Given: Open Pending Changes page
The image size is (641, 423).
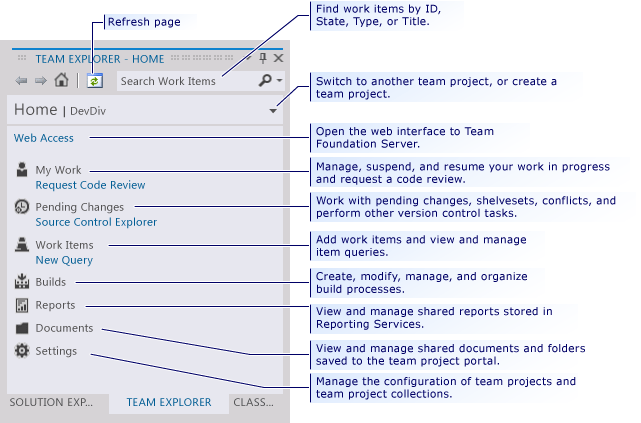Looking at the screenshot, I should tap(80, 207).
